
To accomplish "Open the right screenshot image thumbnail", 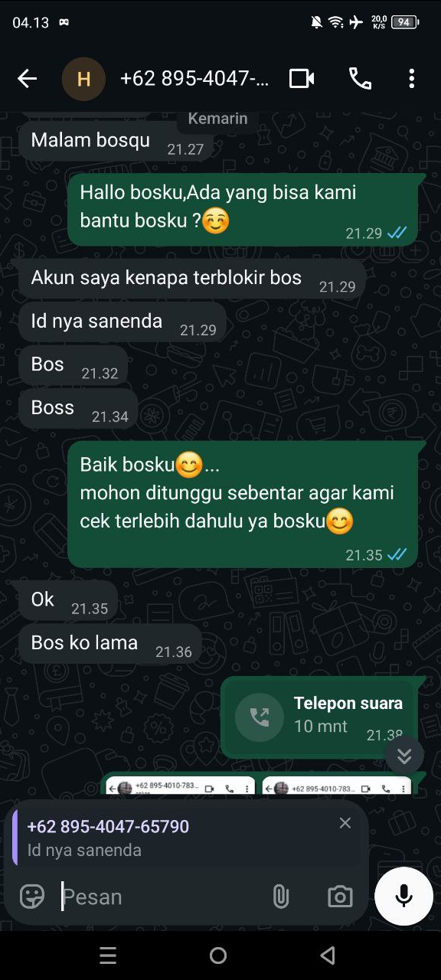I will (337, 786).
